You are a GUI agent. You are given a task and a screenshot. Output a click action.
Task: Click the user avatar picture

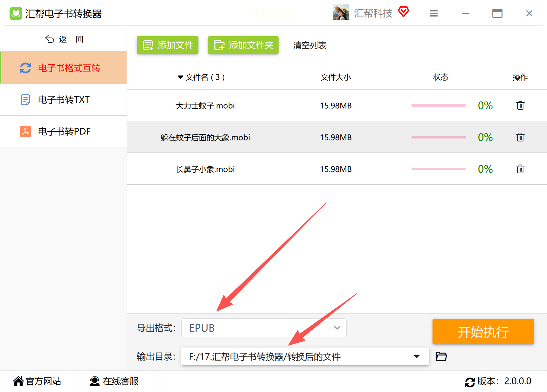(341, 13)
